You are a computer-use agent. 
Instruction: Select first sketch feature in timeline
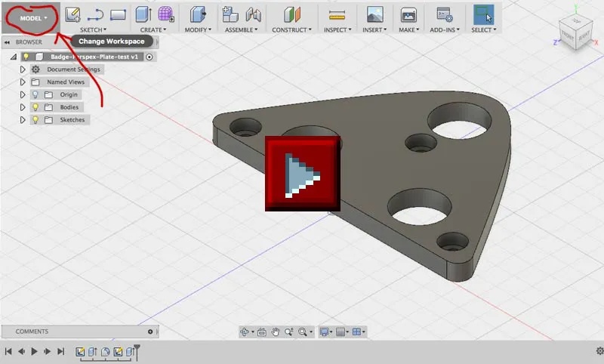80,352
